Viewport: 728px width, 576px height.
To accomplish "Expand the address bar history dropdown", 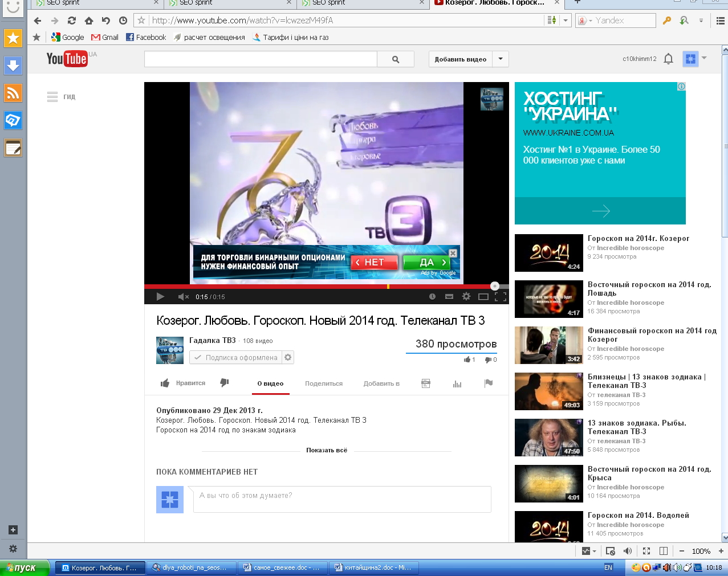I will click(x=566, y=21).
